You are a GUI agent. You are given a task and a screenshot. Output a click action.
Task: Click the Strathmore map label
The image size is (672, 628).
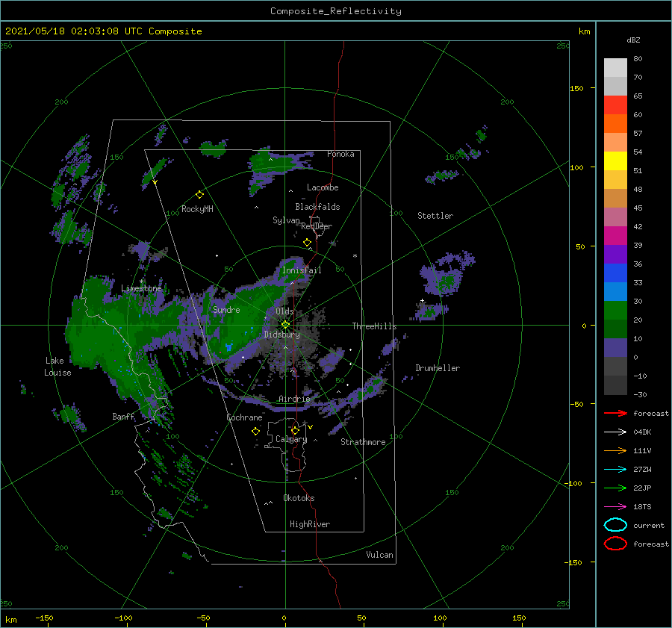tap(363, 442)
